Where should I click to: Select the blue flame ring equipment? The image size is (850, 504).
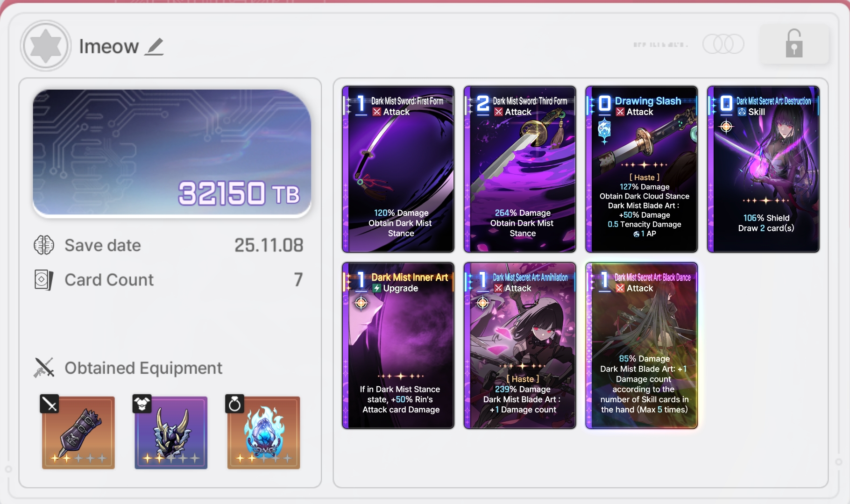[263, 432]
